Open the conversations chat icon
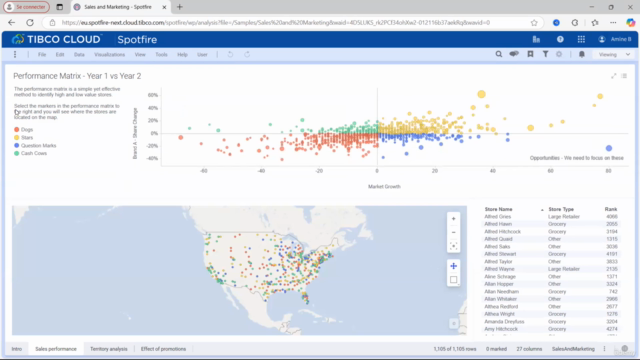Screen dimensions: 640x360 514,54
